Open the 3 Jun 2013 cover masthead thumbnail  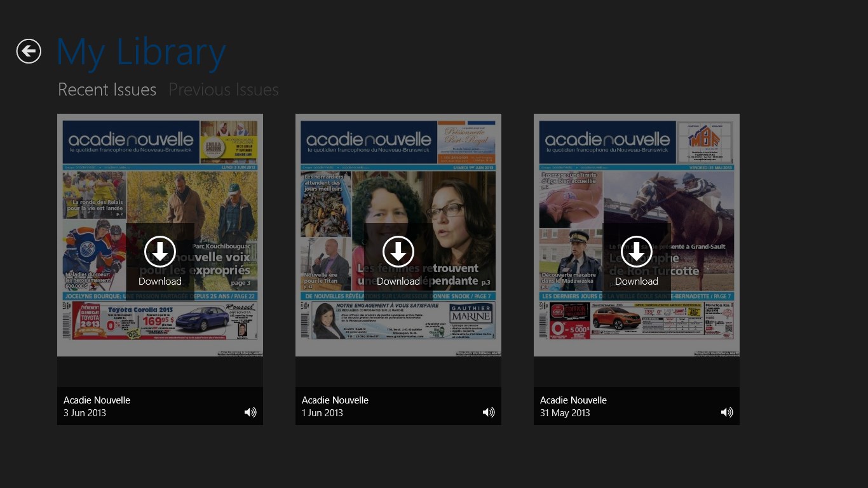point(131,142)
